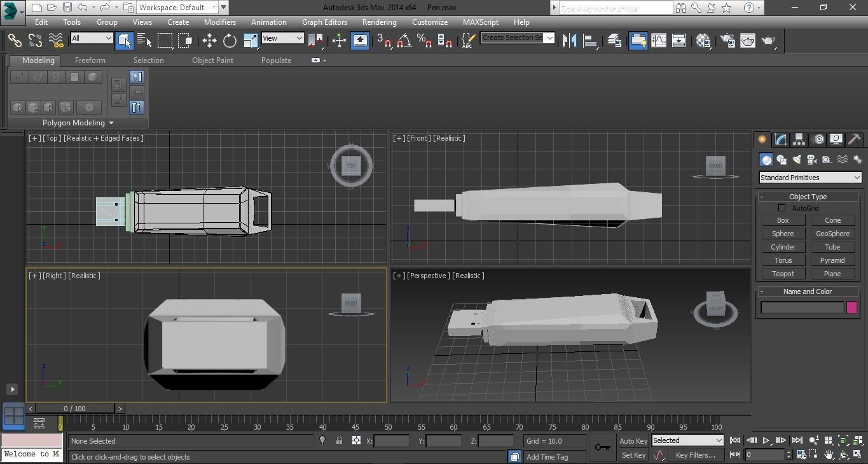Image resolution: width=868 pixels, height=464 pixels.
Task: Open Edit Named Selection Sets
Action: [469, 40]
